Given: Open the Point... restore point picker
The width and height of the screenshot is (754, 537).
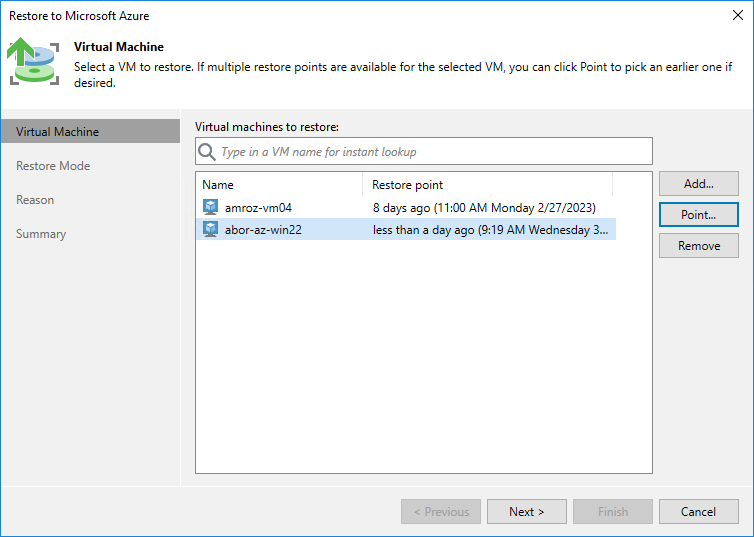Looking at the screenshot, I should point(698,215).
